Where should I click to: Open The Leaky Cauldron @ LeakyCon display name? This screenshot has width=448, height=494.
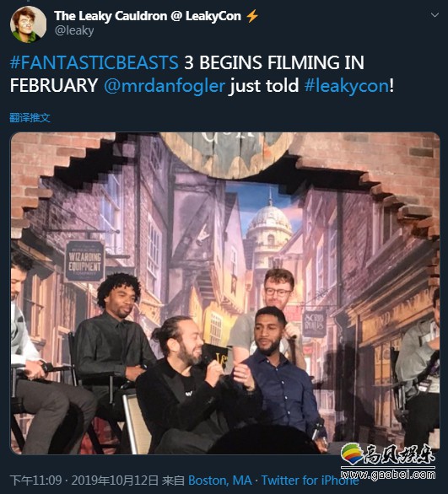[148, 16]
